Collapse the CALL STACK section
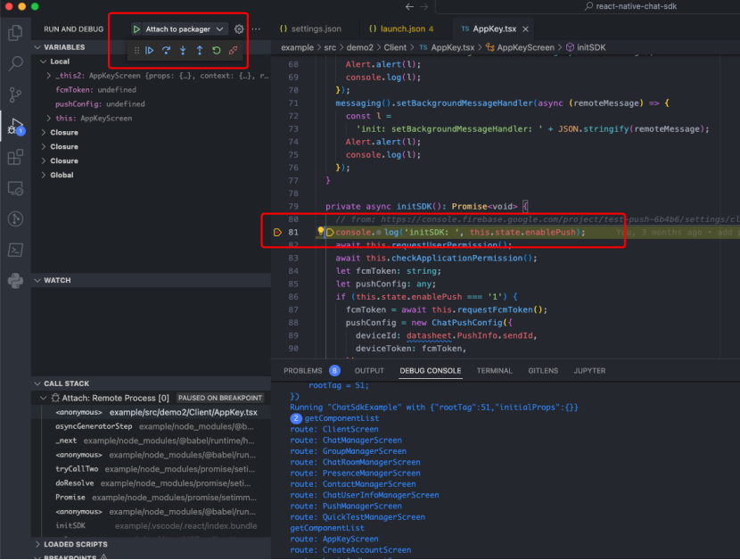This screenshot has height=560, width=740. tap(37, 383)
